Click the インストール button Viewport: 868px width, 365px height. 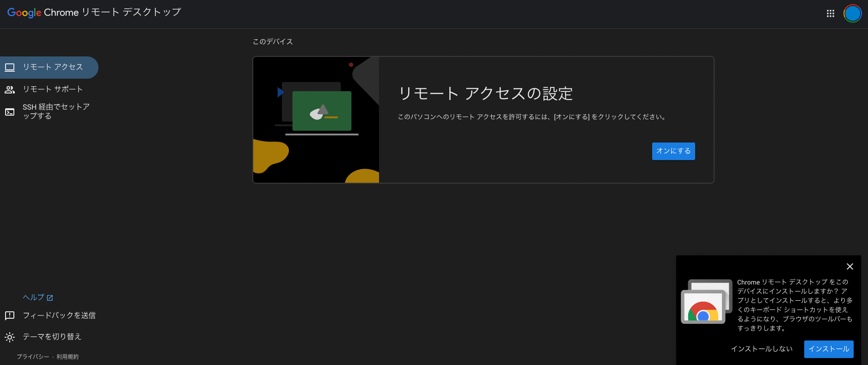coord(829,349)
